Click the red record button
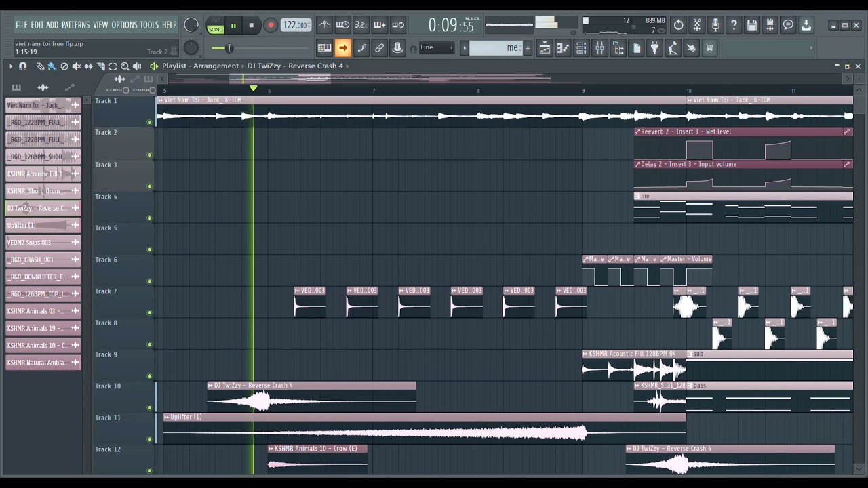 point(270,26)
